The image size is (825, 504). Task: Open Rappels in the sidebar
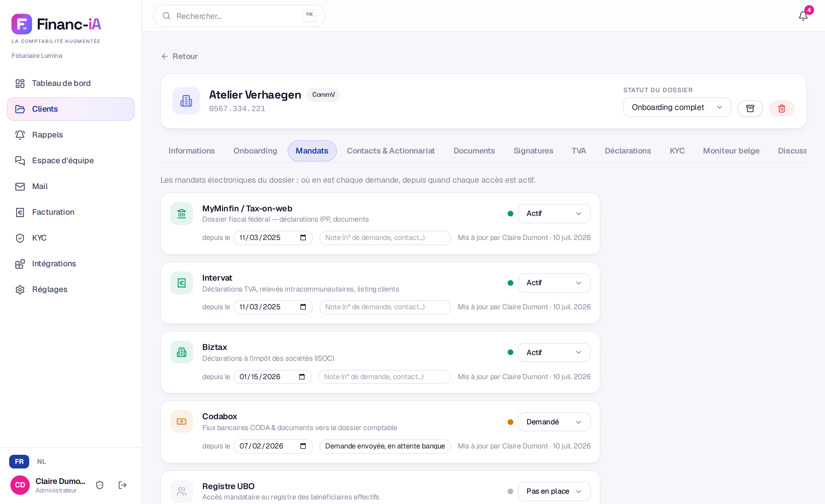coord(71,135)
